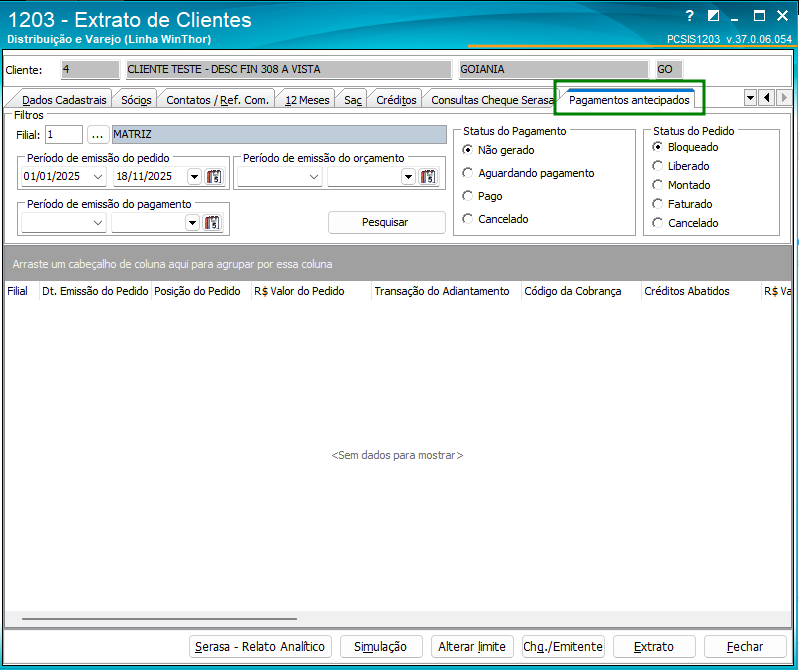Viewport: 799px width, 670px height.
Task: Switch to the Sócios tab
Action: [x=136, y=100]
